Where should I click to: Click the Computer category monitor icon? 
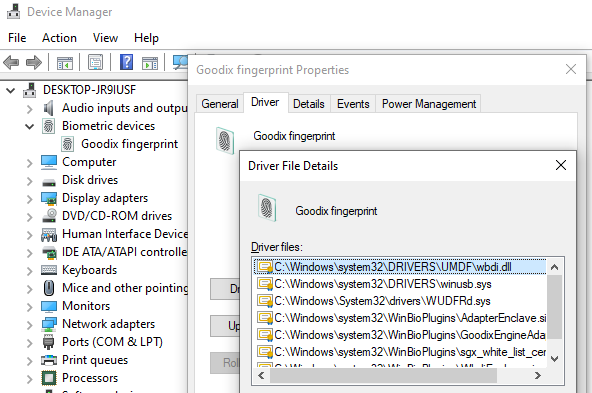pos(49,162)
